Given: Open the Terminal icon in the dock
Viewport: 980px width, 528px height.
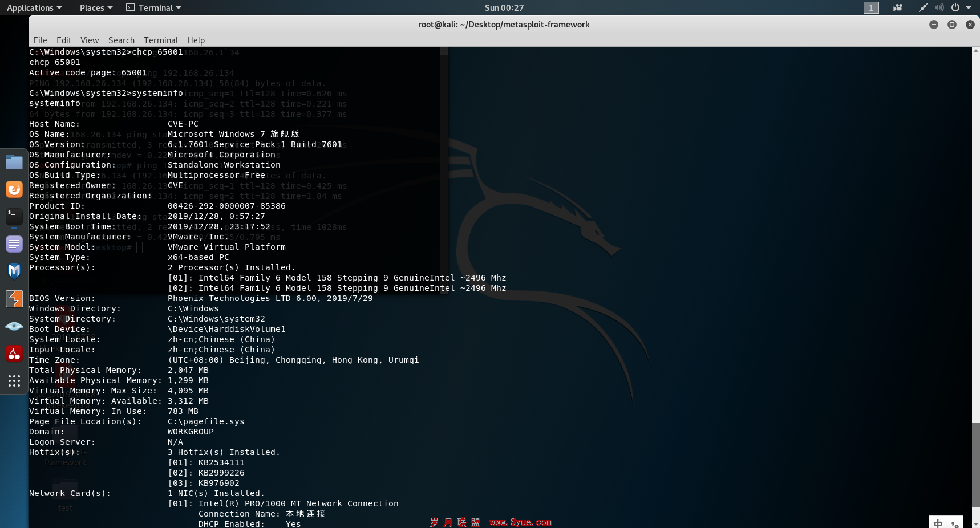Looking at the screenshot, I should 14,217.
